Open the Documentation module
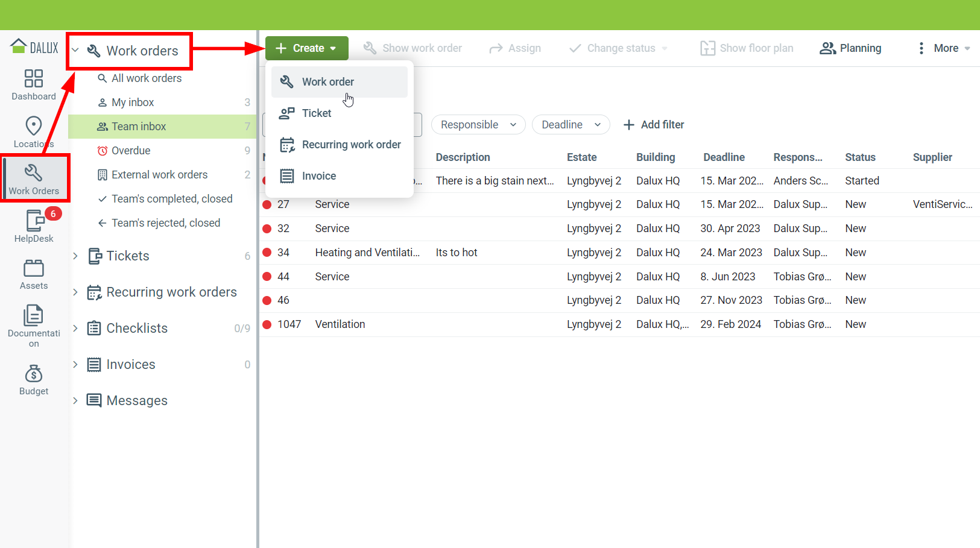 (x=34, y=326)
